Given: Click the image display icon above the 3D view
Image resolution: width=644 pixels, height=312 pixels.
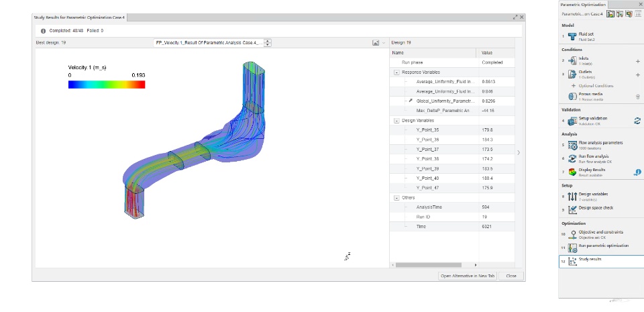Looking at the screenshot, I should coord(376,43).
